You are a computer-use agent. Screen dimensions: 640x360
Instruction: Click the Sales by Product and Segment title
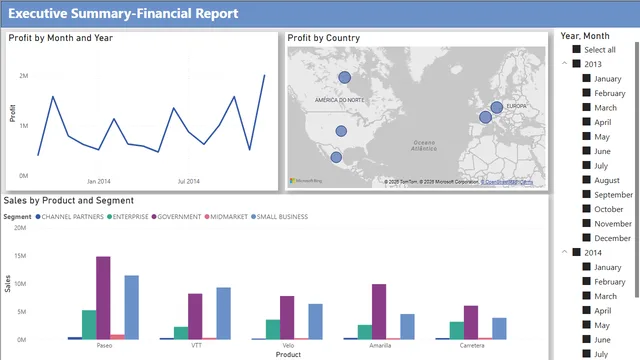coord(69,200)
